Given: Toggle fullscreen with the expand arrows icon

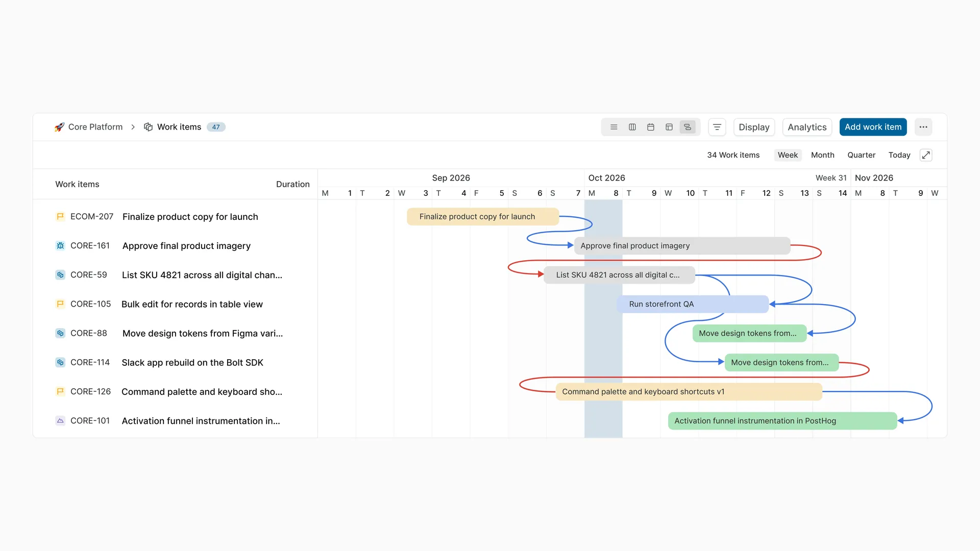Looking at the screenshot, I should tap(926, 155).
